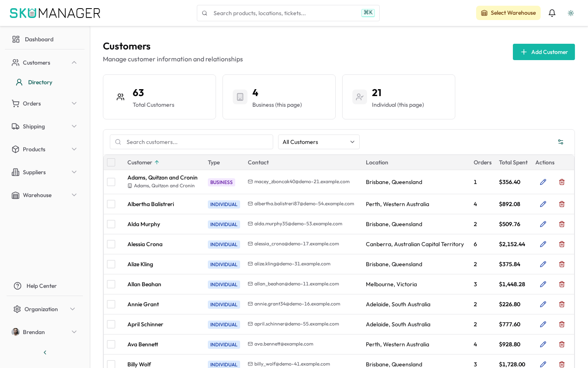
Task: Tick the Alessia Crona row checkbox
Action: tap(111, 244)
